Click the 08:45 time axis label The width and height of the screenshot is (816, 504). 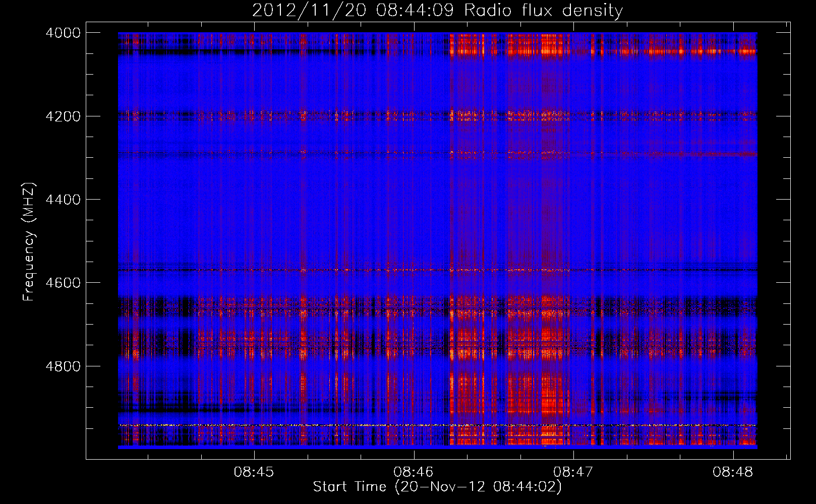click(254, 472)
